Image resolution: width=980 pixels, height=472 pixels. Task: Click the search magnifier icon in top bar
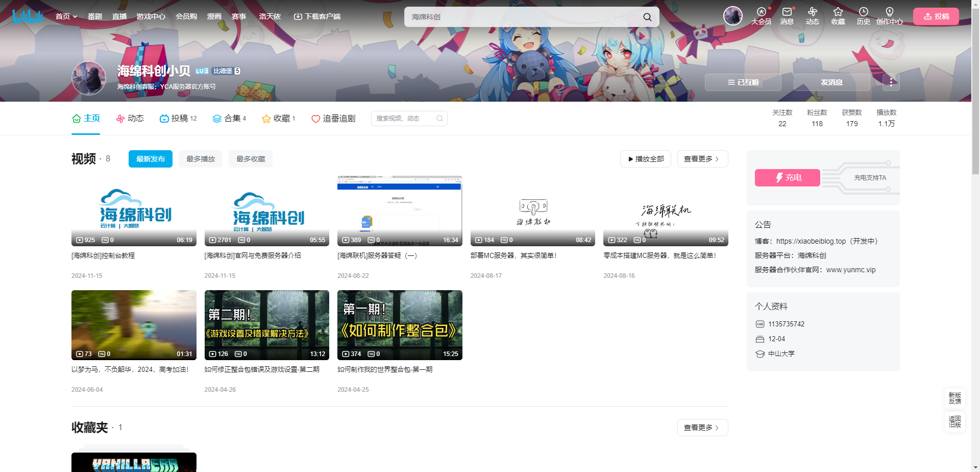tap(647, 17)
